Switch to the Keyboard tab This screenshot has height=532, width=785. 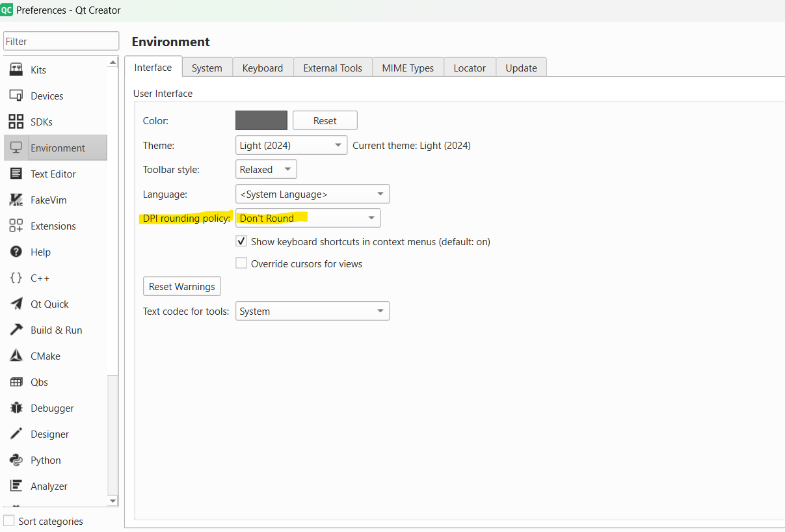(x=263, y=68)
